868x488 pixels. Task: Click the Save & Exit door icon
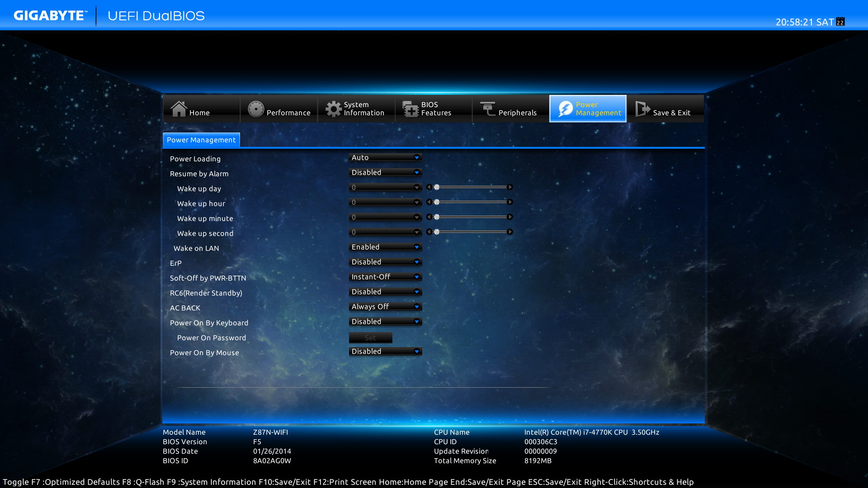(x=642, y=109)
